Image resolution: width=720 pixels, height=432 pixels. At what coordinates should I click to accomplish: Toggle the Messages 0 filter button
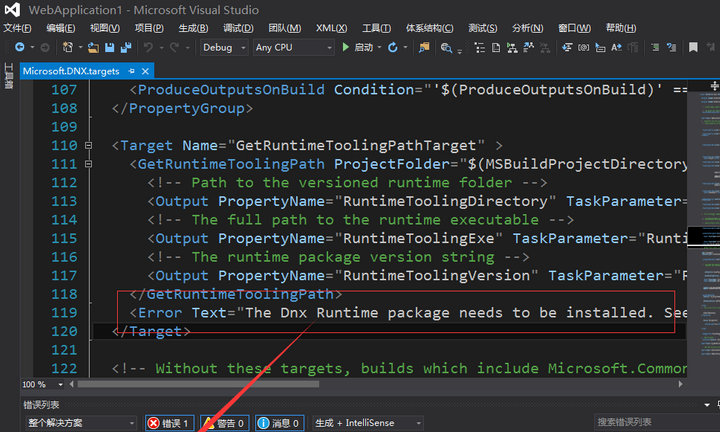pyautogui.click(x=280, y=423)
